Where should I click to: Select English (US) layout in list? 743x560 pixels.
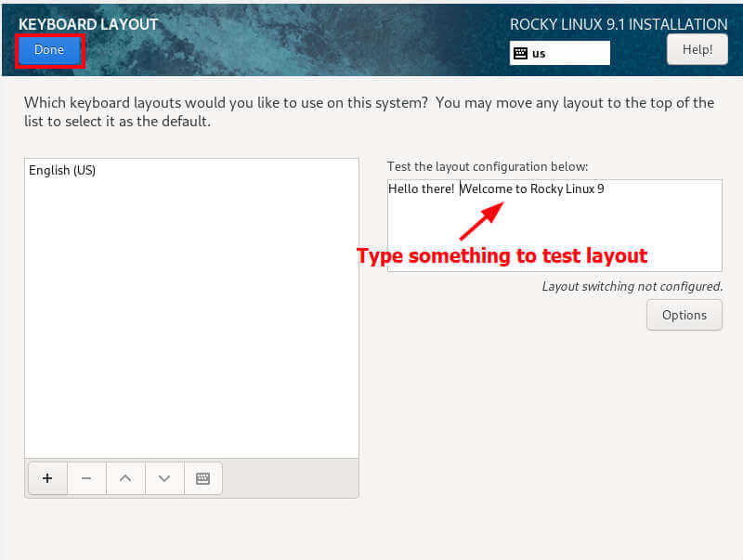pyautogui.click(x=191, y=170)
